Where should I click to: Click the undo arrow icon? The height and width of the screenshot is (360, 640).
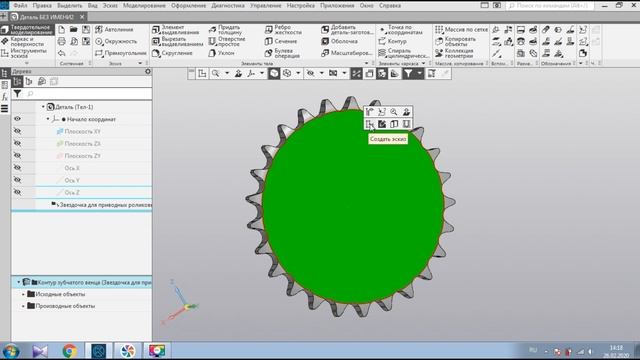[62, 53]
